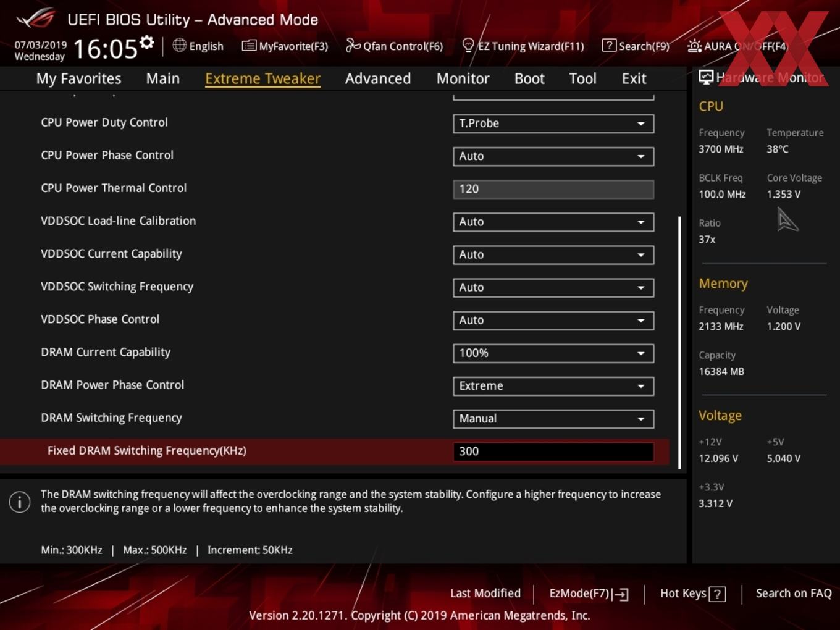Image resolution: width=840 pixels, height=630 pixels.
Task: Open CPU Power Duty Control dropdown
Action: pyautogui.click(x=553, y=124)
